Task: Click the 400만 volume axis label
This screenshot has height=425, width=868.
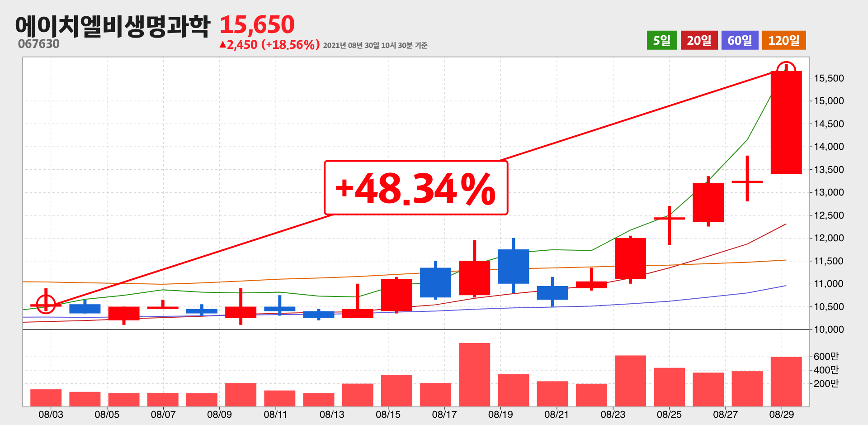Action: click(826, 370)
